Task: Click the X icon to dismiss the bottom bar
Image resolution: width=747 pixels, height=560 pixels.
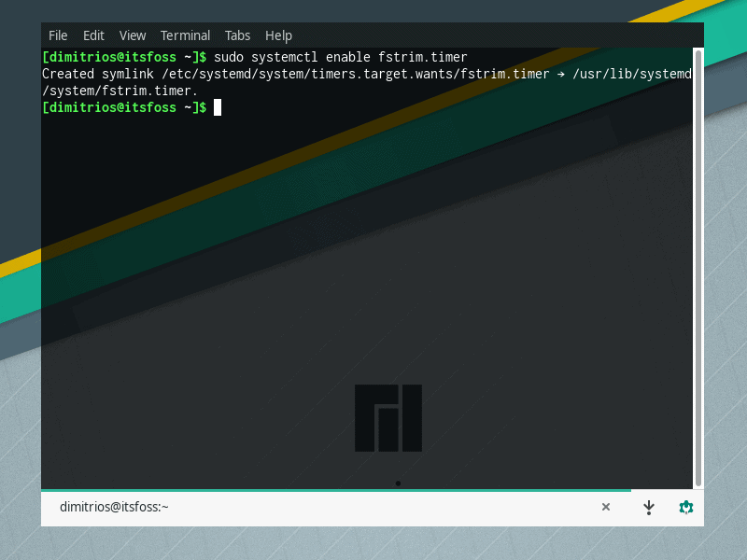Action: click(606, 507)
